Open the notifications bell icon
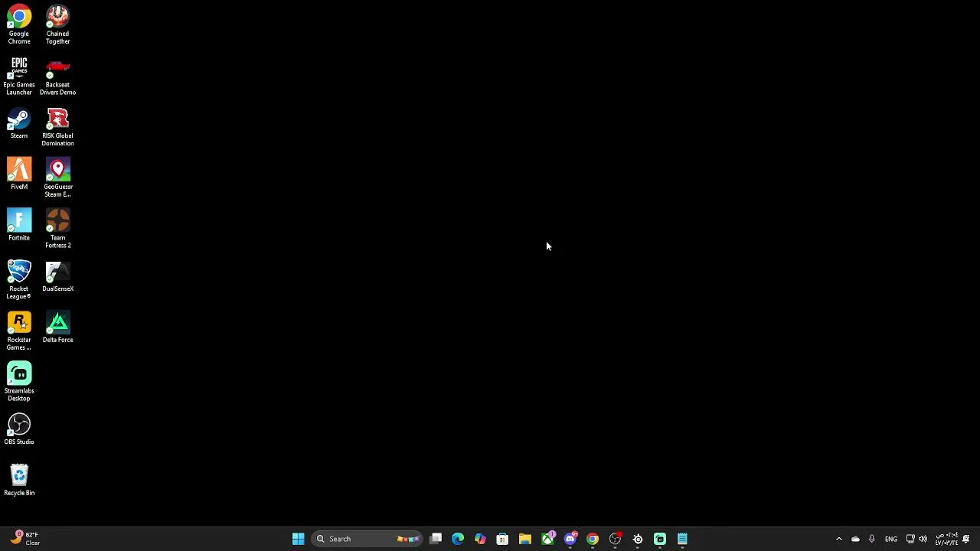Image resolution: width=980 pixels, height=551 pixels. click(966, 539)
